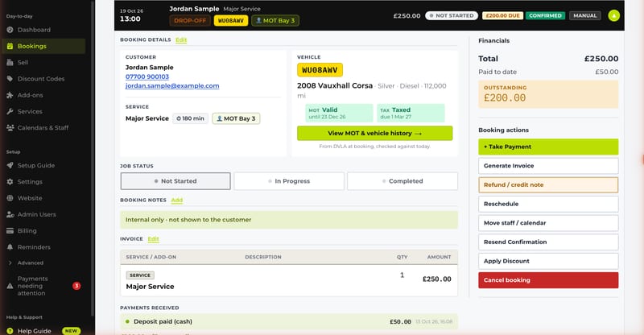Click the Deposit paid (cash) row

[289, 321]
